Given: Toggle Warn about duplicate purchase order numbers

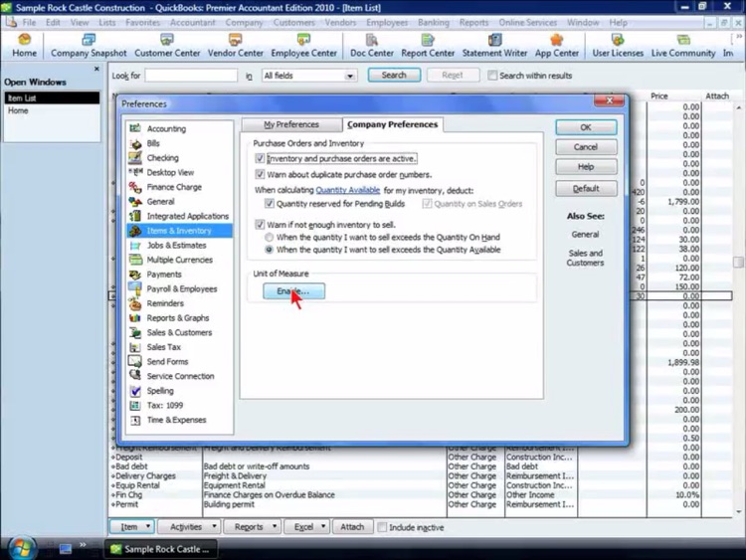Looking at the screenshot, I should (260, 174).
